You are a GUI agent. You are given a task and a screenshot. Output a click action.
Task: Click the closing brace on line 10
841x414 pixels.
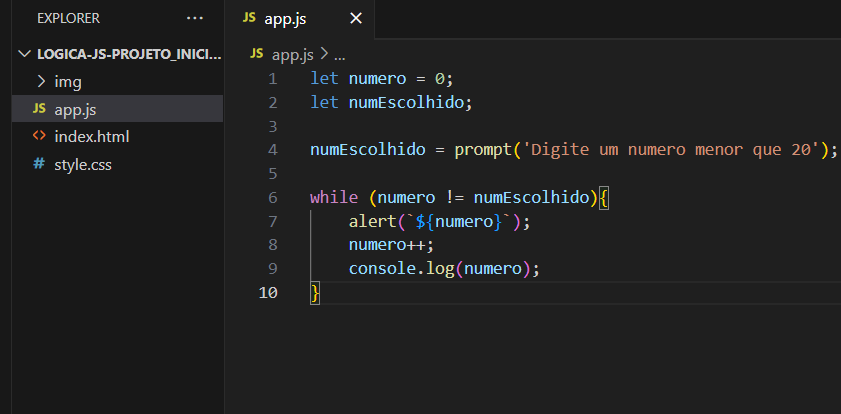tap(315, 293)
